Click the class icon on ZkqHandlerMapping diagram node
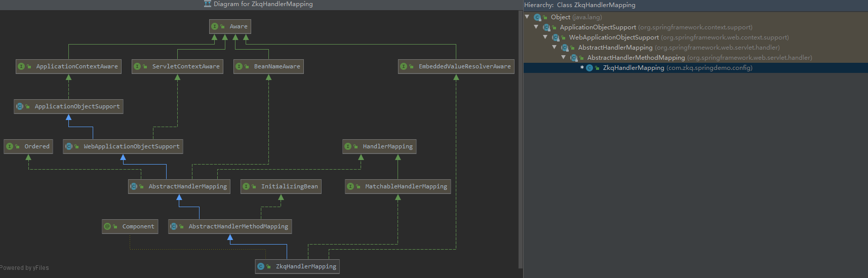This screenshot has height=278, width=868. (261, 266)
